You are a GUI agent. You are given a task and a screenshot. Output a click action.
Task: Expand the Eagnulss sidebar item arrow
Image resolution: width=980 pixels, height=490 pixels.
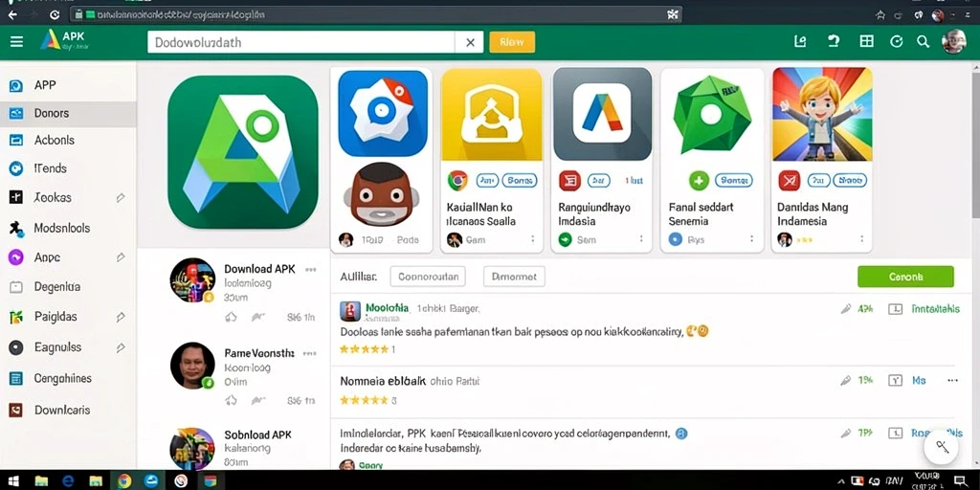click(121, 347)
